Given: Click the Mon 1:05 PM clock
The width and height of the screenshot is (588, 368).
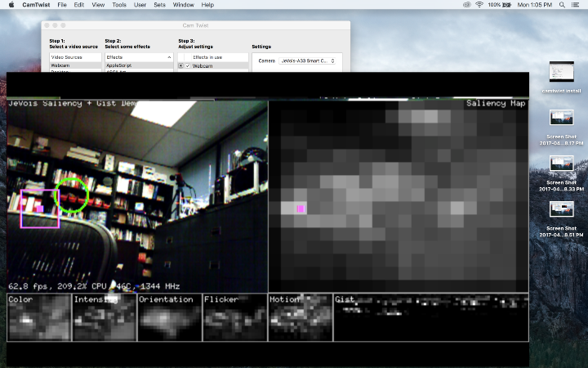Looking at the screenshot, I should tap(535, 5).
